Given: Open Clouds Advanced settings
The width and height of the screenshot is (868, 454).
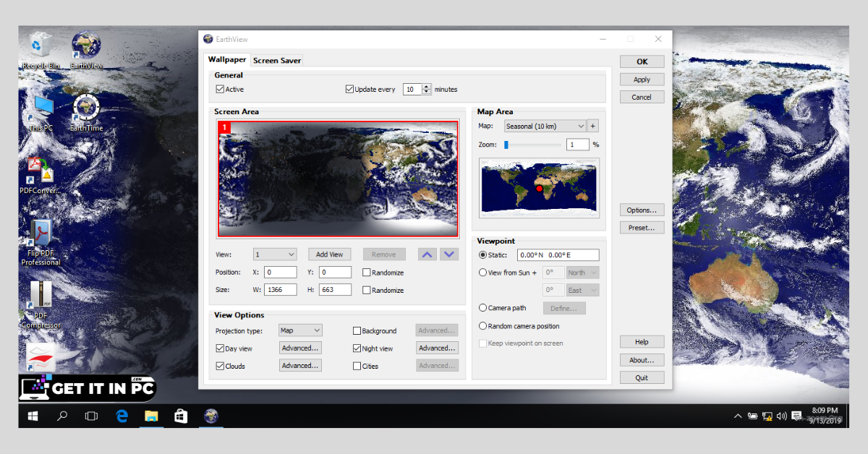Looking at the screenshot, I should [301, 366].
